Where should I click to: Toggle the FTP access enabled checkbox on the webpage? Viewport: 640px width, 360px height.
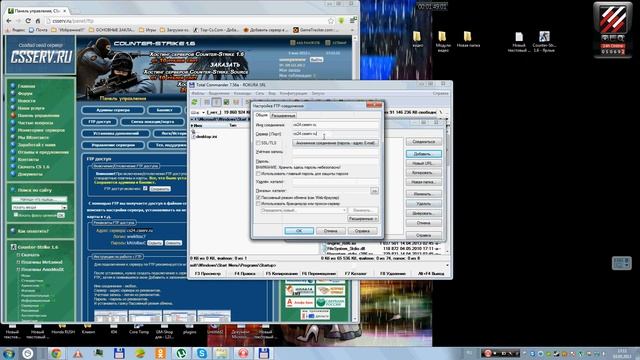coord(145,189)
